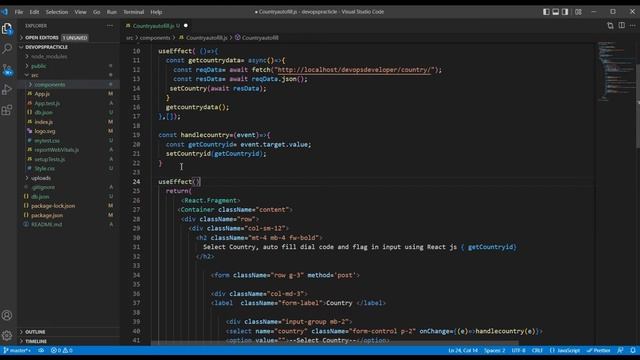Open the Search view in activity bar
Viewport: 640px width, 360px height.
coord(7,49)
